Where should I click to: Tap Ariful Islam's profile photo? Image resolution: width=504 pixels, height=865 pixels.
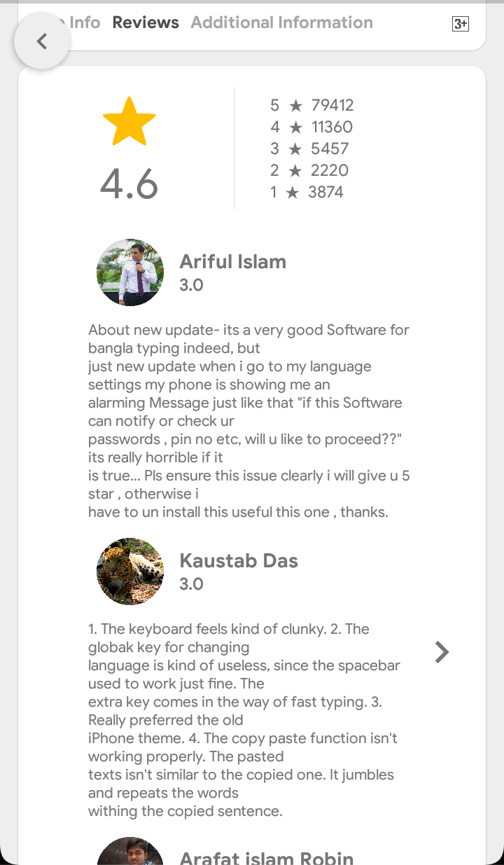coord(130,272)
